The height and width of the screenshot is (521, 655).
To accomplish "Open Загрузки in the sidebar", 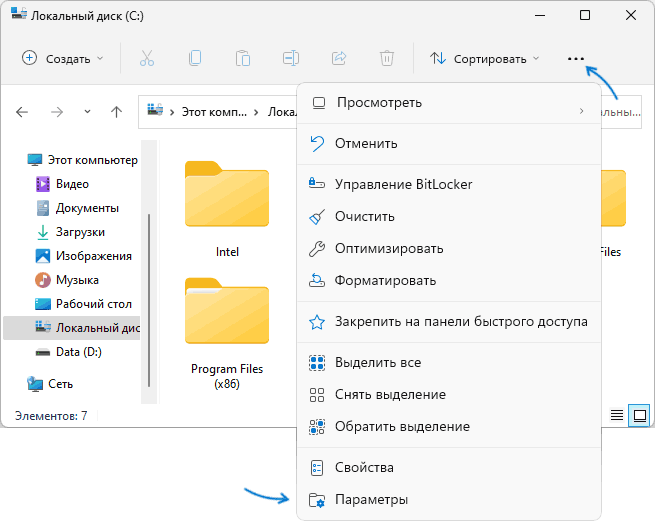I will 70,232.
